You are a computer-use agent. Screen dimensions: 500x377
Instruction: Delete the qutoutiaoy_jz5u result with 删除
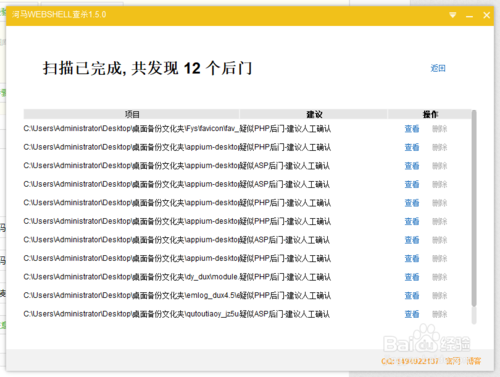point(439,314)
